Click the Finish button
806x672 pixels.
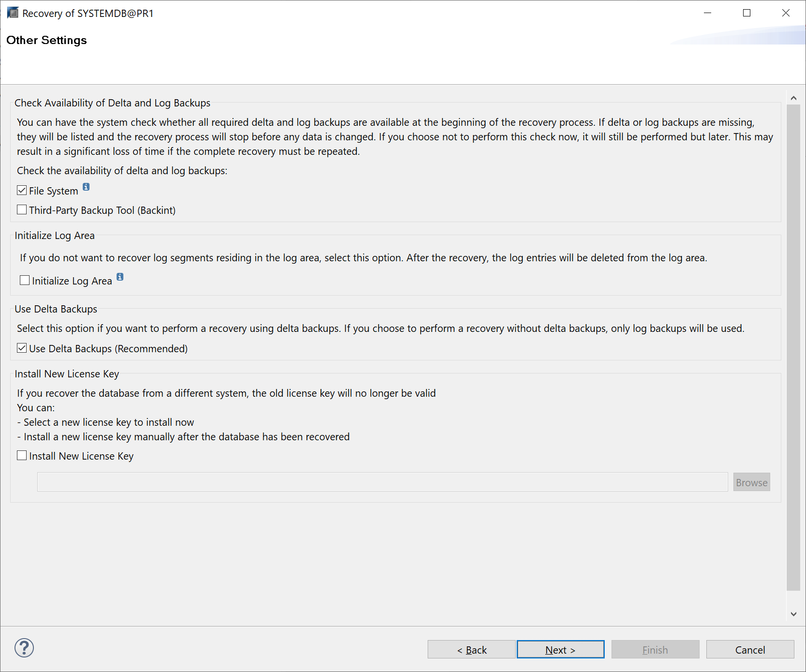click(x=655, y=650)
